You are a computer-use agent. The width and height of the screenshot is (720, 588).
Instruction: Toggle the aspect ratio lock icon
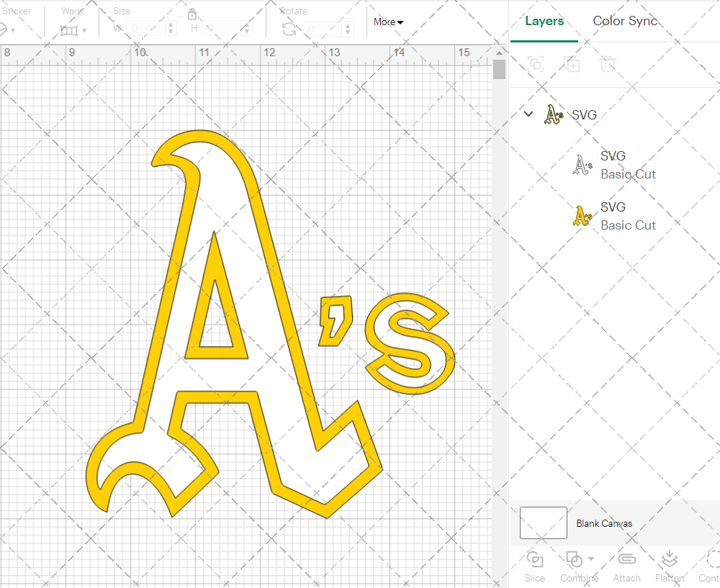click(192, 14)
